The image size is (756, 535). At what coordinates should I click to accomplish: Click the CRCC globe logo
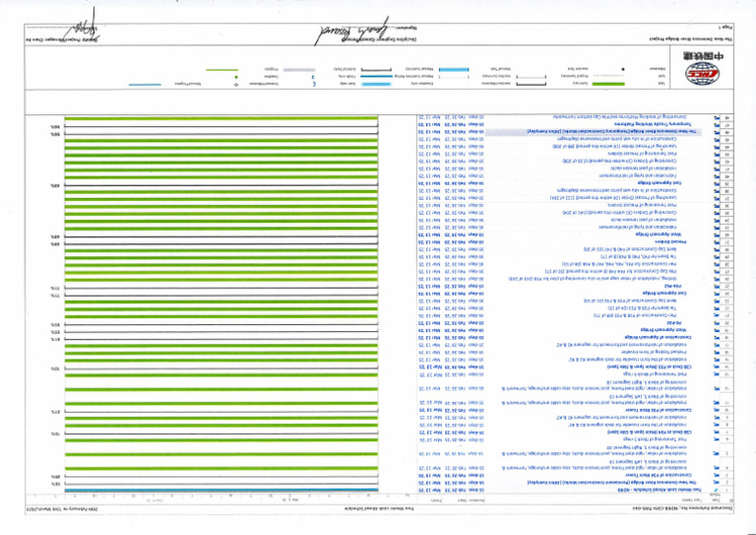pyautogui.click(x=702, y=74)
